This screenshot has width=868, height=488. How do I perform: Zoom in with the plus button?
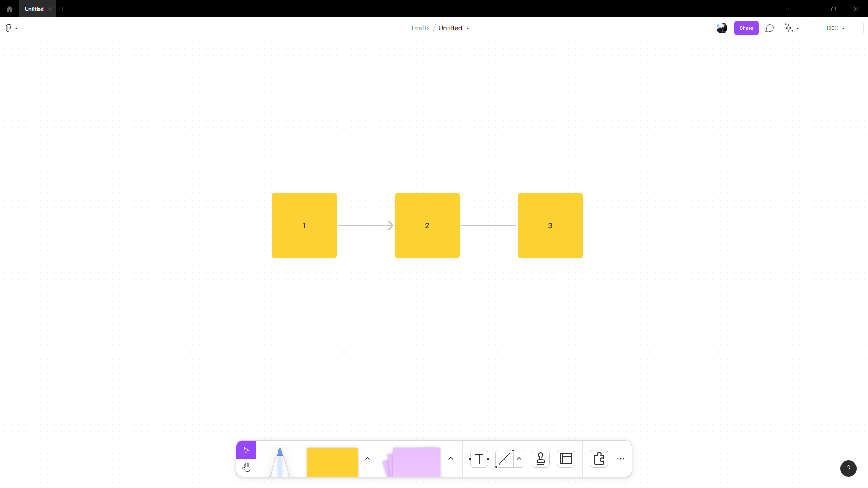coord(856,28)
